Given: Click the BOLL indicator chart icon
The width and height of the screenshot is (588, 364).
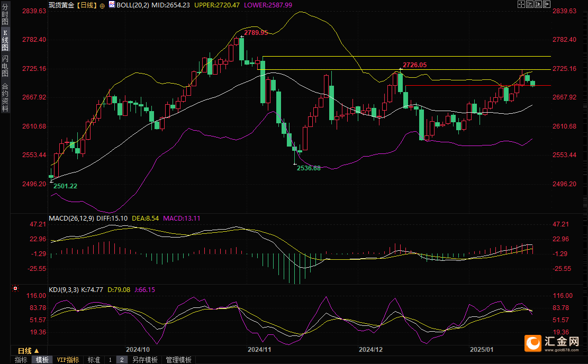Looking at the screenshot, I should pos(111,5).
